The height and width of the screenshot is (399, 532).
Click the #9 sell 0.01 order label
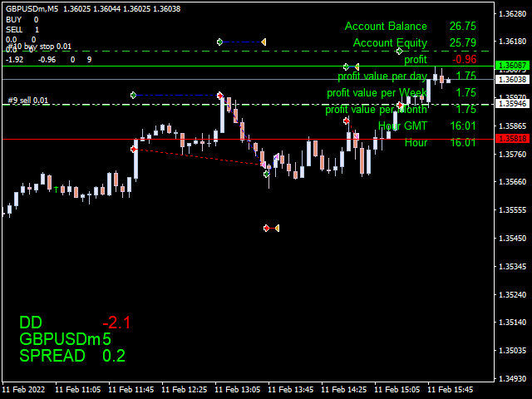pos(28,100)
